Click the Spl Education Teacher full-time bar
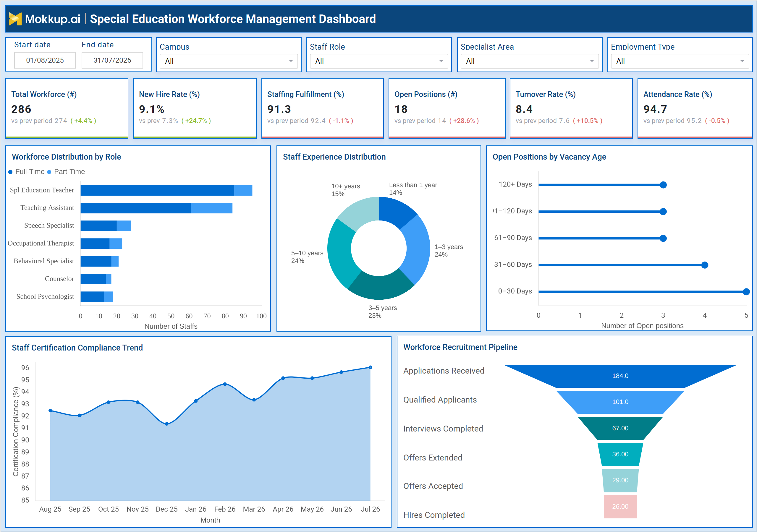This screenshot has width=757, height=532. click(x=157, y=191)
